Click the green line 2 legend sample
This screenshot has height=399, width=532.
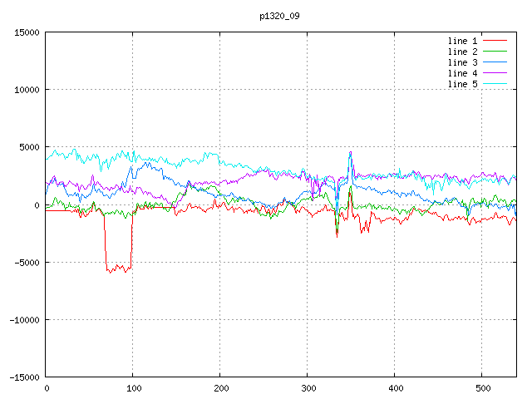495,52
